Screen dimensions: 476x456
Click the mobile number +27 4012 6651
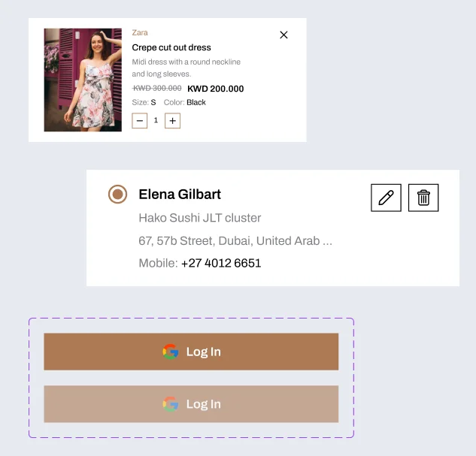pyautogui.click(x=221, y=263)
